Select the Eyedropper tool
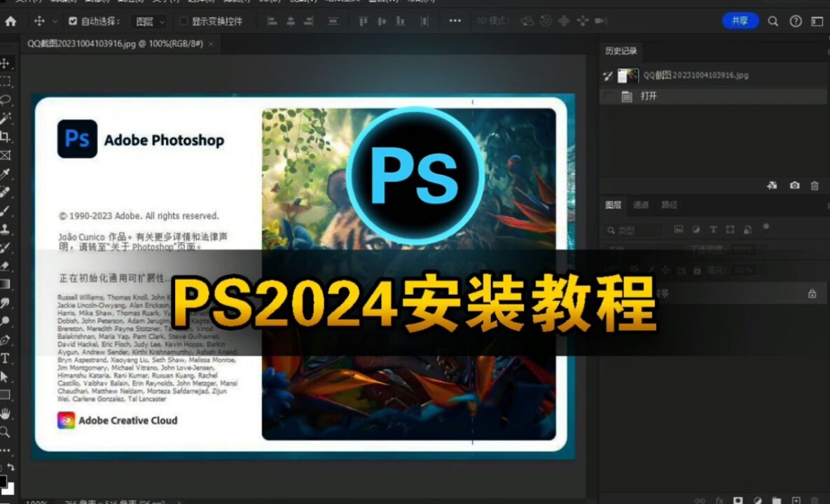Viewport: 830px width, 504px height. tap(6, 175)
